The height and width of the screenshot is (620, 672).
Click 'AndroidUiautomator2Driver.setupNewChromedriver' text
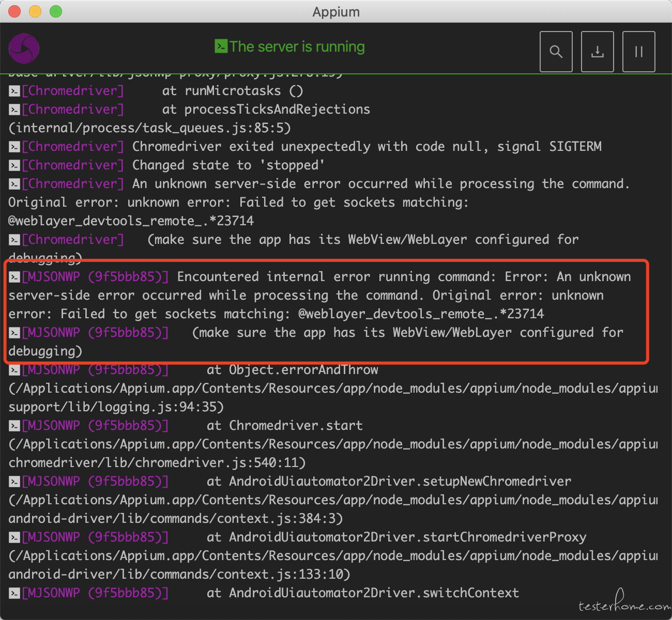(401, 482)
